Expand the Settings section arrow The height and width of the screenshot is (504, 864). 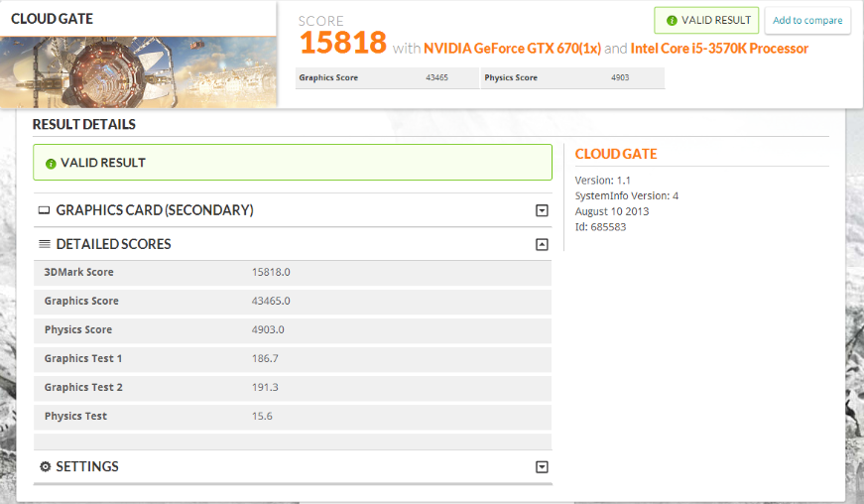[542, 467]
